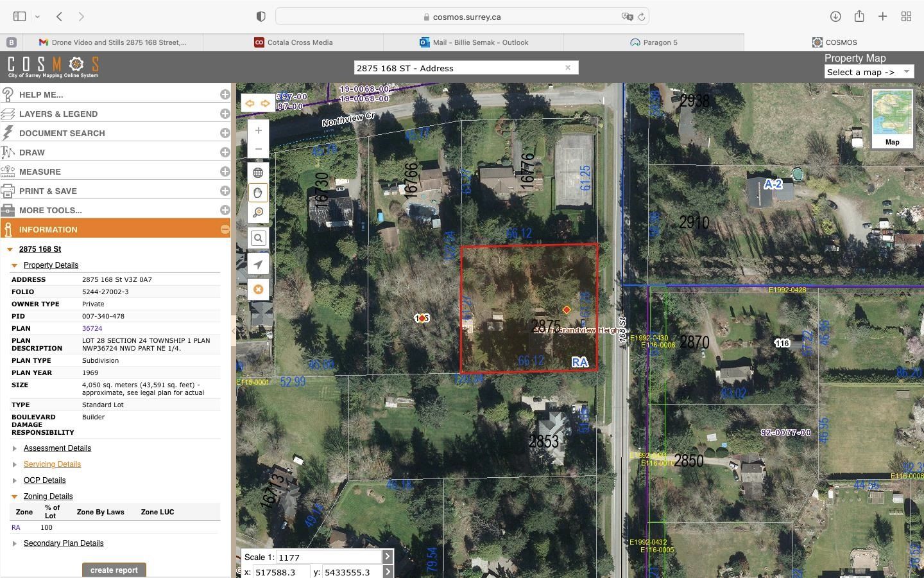
Task: Select the magnifier zoom-to-area tool
Action: (258, 212)
